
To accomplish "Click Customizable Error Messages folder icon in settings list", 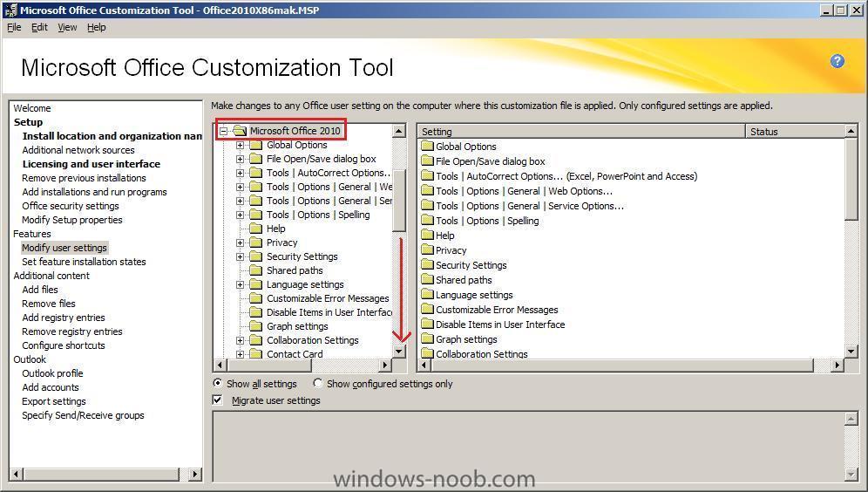I will click(x=427, y=310).
